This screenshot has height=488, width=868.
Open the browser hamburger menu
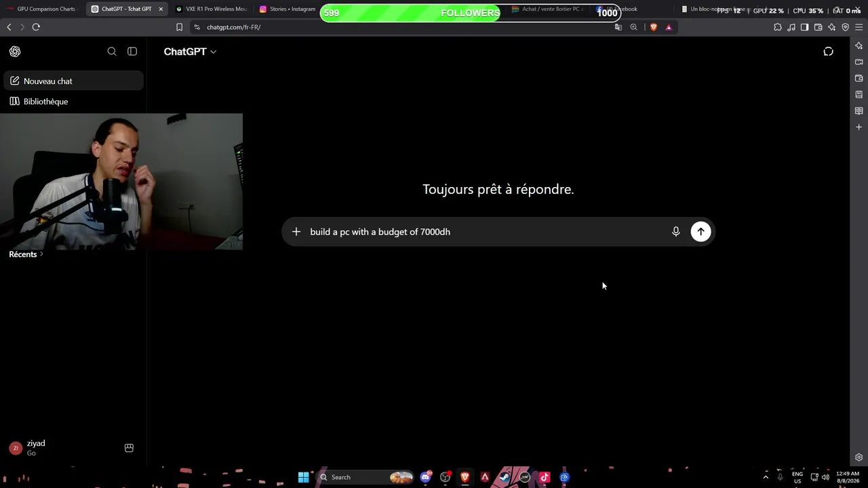[x=859, y=27]
